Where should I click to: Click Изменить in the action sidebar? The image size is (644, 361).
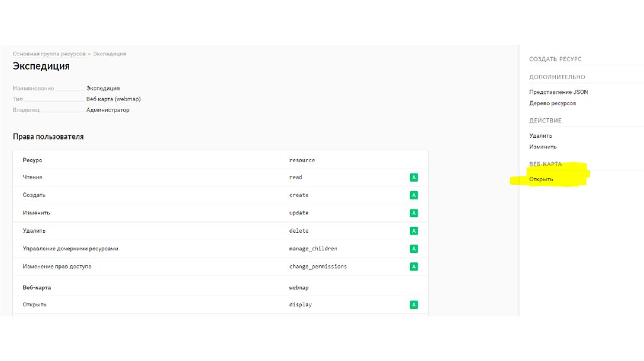point(543,147)
